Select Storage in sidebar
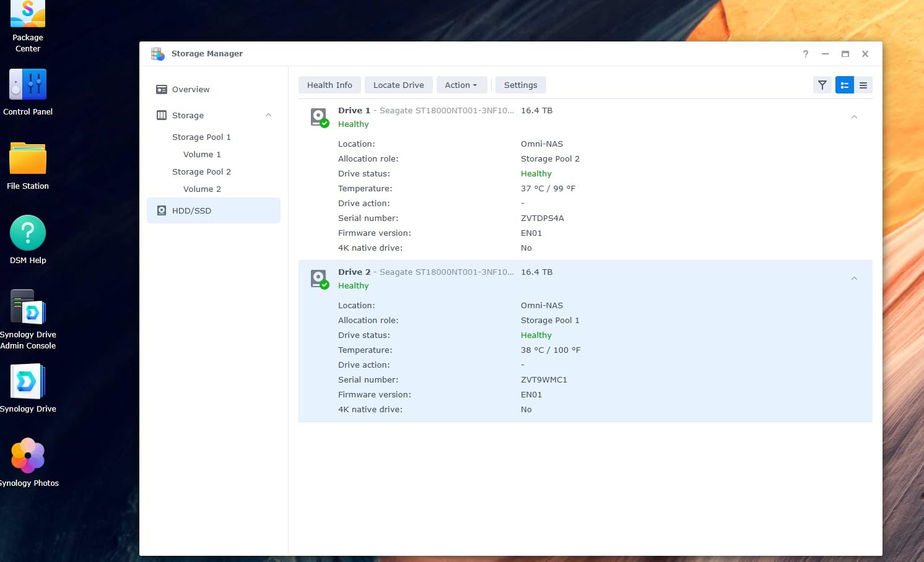The image size is (924, 562). pyautogui.click(x=188, y=115)
